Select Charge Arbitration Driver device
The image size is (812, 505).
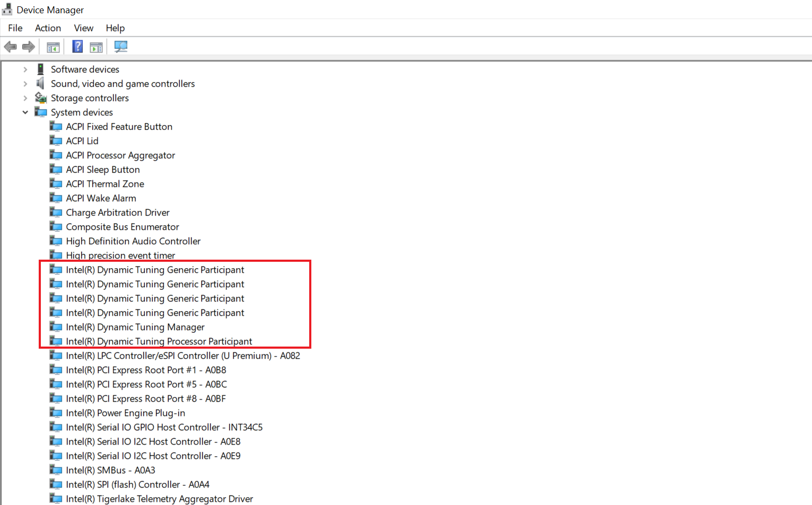(118, 212)
